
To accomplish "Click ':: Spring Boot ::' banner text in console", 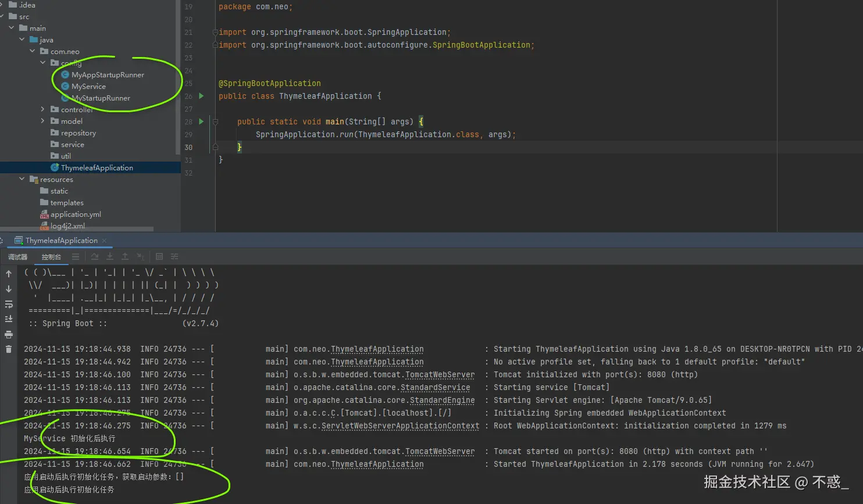I will pos(68,324).
